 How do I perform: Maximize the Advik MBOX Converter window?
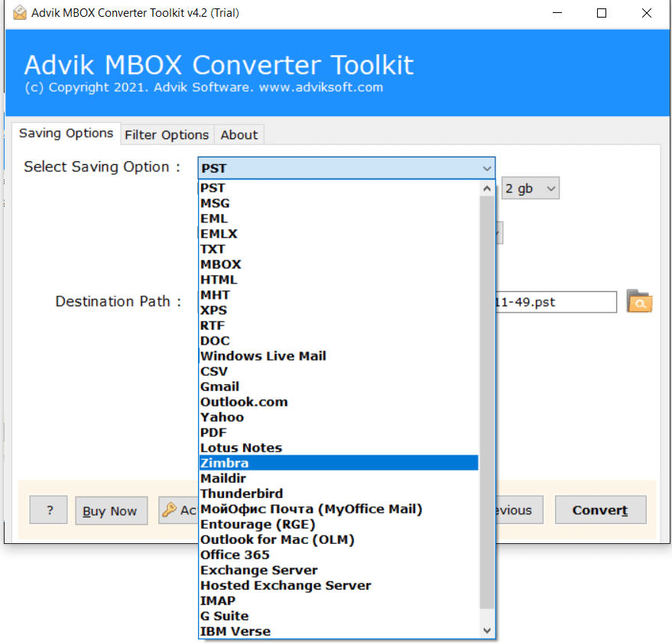602,13
